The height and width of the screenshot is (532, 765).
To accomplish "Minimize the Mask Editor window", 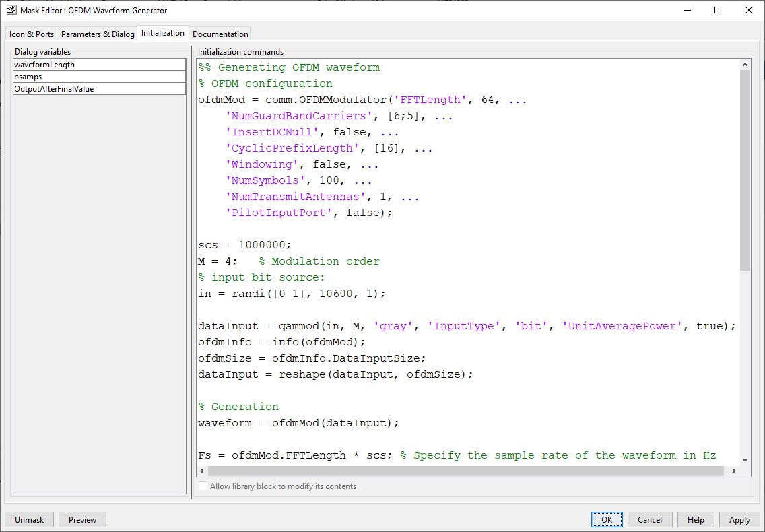I will (688, 10).
